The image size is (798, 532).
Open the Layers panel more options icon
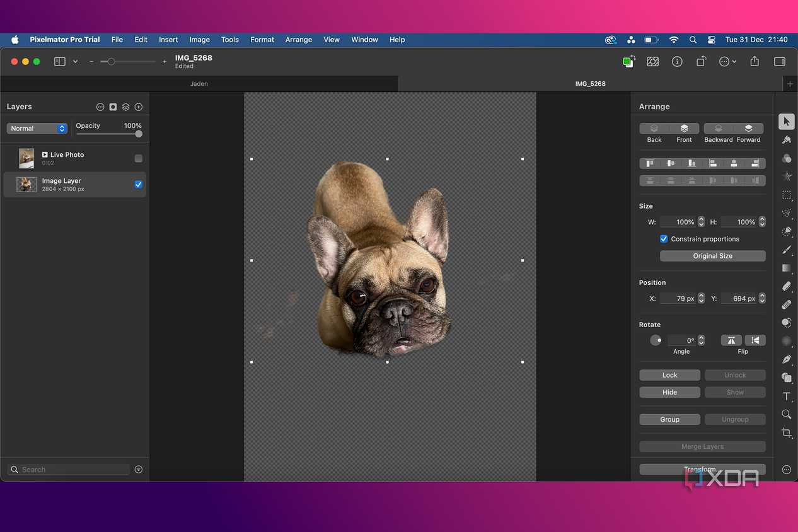pos(100,107)
